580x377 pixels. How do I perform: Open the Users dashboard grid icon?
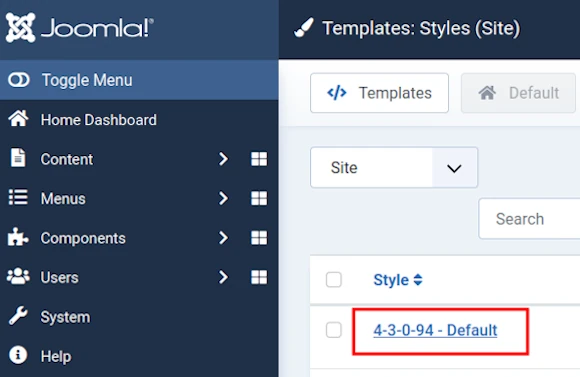pyautogui.click(x=259, y=277)
